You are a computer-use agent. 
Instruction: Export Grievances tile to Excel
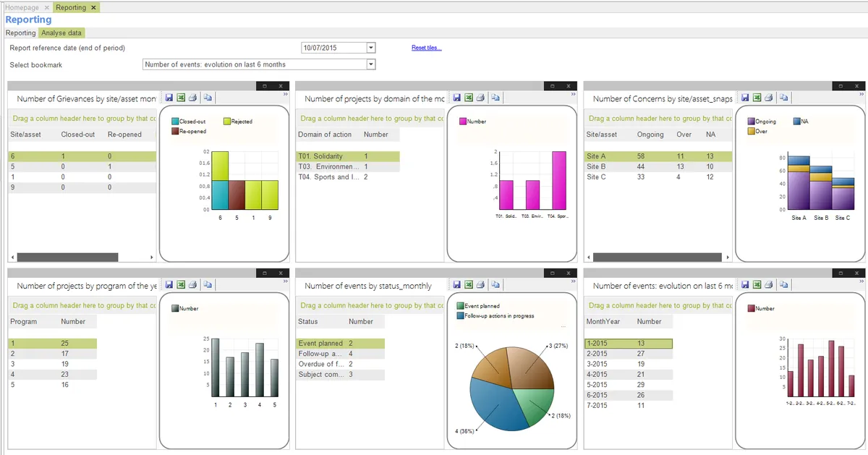point(180,98)
